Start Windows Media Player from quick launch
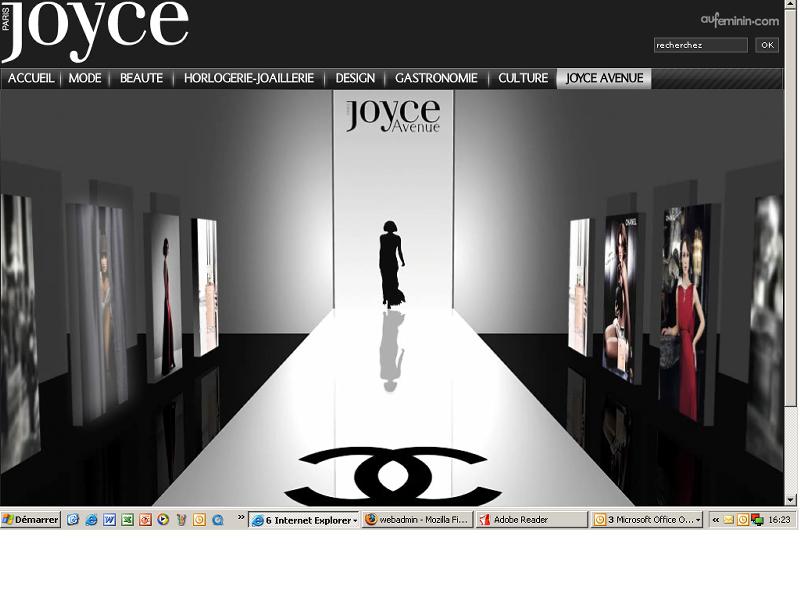 coord(163,520)
